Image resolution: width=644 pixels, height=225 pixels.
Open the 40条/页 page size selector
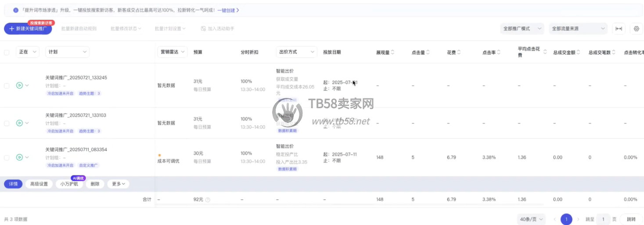531,219
